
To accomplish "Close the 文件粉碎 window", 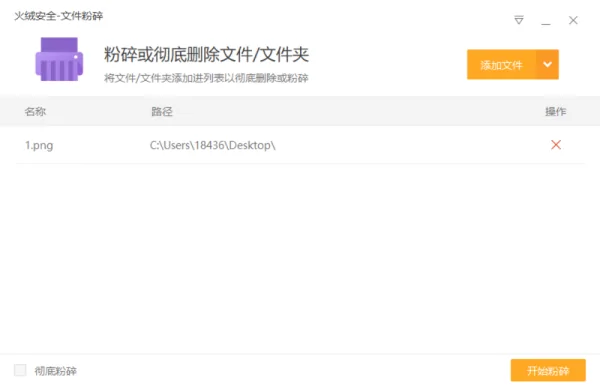I will pyautogui.click(x=573, y=20).
